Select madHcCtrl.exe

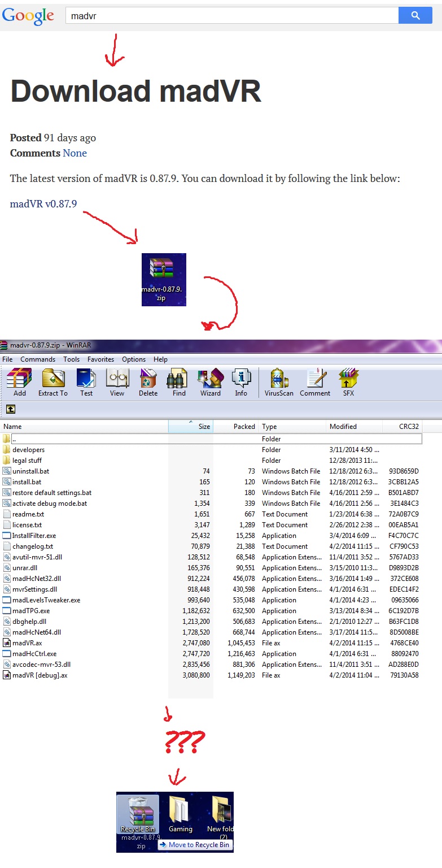pyautogui.click(x=211, y=654)
